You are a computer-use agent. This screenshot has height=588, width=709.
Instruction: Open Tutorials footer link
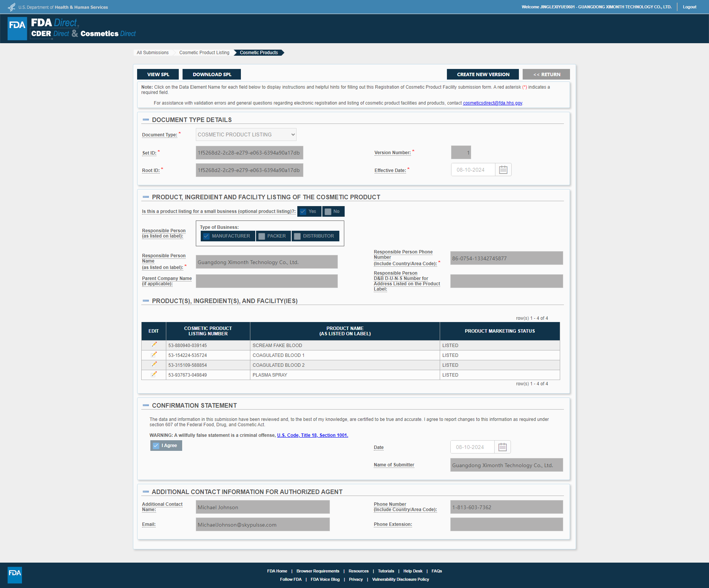(386, 571)
